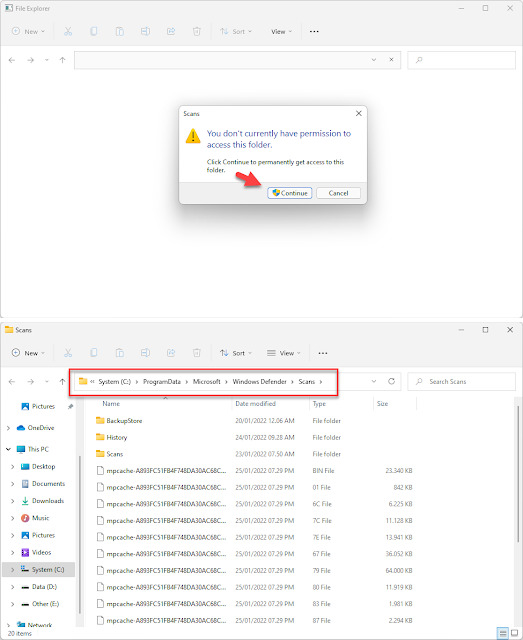Open the Sort menu in Scans window

click(236, 353)
